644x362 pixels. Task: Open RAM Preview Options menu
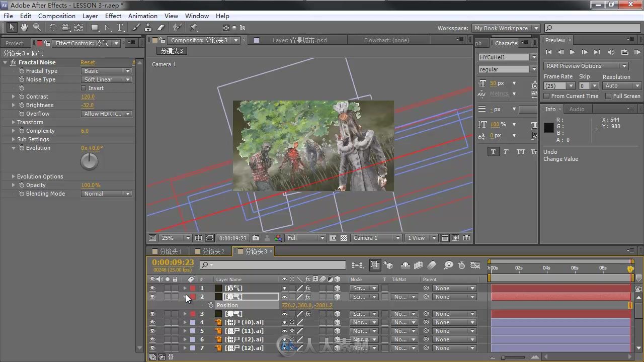586,66
